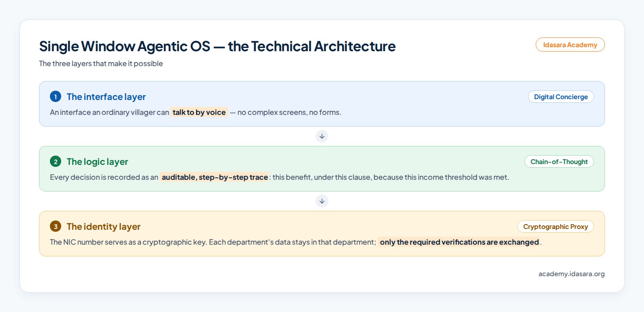Click the number 3 circle icon
Screen dimensions: 644x312
pyautogui.click(x=56, y=227)
